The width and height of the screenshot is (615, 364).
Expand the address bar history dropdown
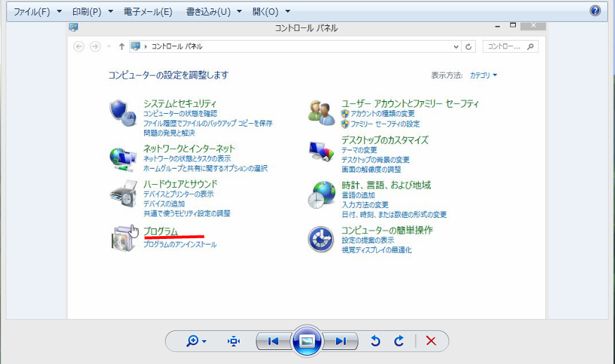click(x=455, y=46)
